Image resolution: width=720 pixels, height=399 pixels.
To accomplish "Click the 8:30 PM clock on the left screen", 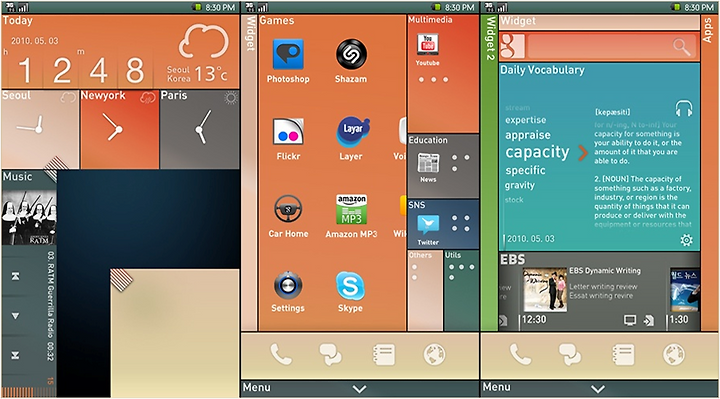I will coord(220,7).
